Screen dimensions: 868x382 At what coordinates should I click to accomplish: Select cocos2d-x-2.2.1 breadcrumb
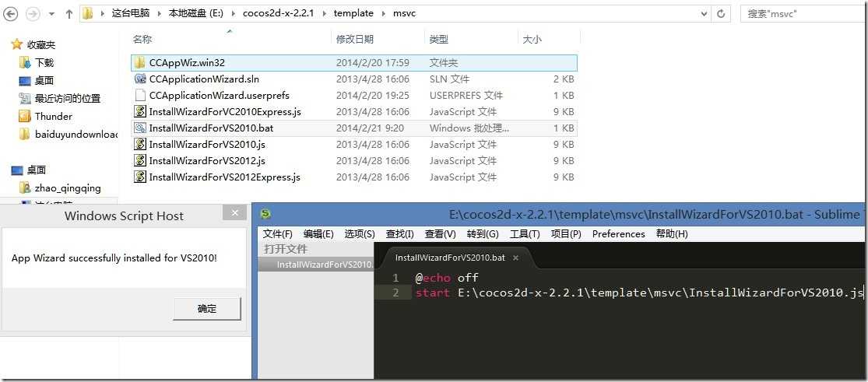coord(278,13)
